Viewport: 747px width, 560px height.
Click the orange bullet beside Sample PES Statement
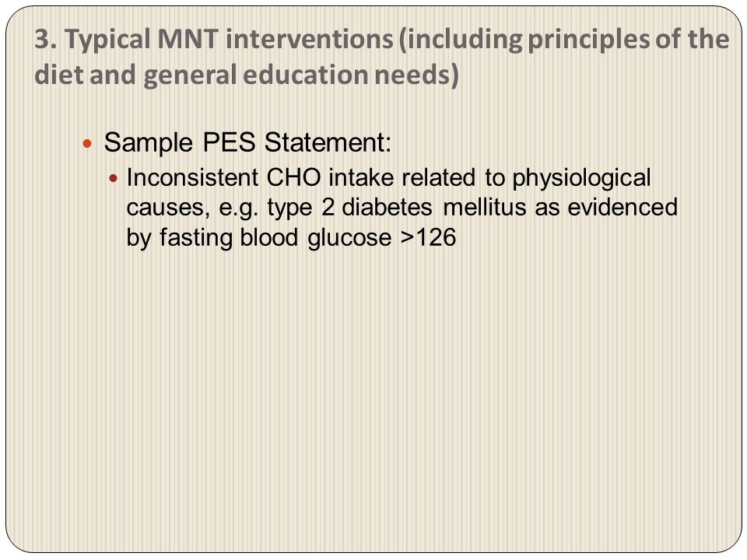click(86, 143)
